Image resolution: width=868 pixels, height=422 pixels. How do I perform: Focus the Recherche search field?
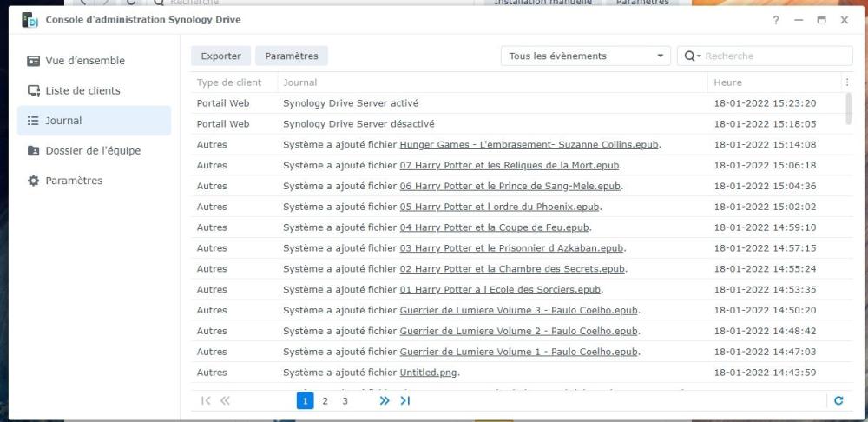click(x=775, y=56)
